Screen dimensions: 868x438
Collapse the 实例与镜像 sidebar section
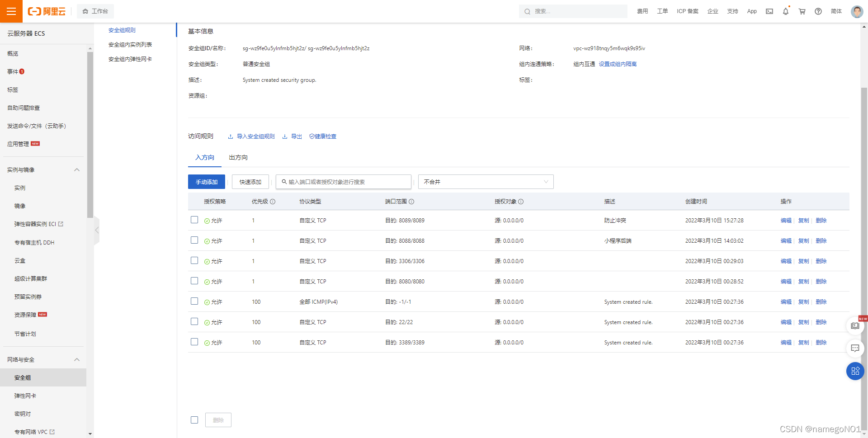pyautogui.click(x=77, y=170)
